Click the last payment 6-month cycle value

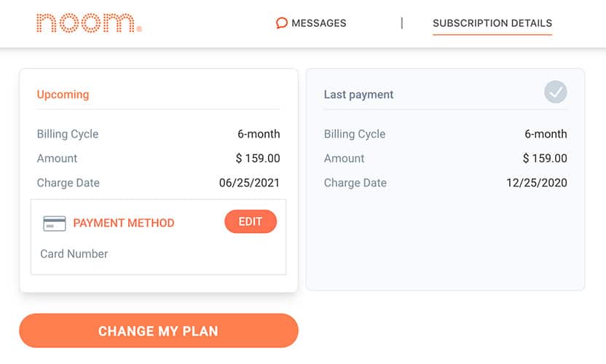[546, 134]
